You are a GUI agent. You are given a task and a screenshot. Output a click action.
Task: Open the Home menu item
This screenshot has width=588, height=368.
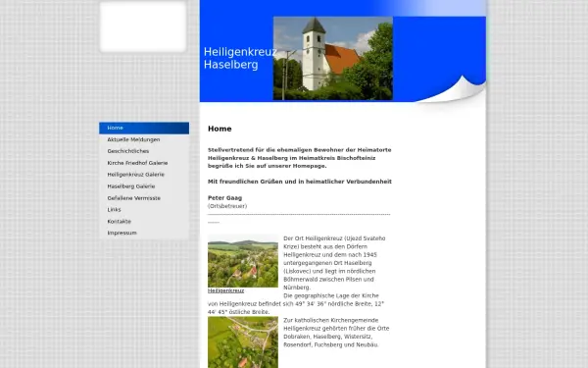tap(144, 128)
